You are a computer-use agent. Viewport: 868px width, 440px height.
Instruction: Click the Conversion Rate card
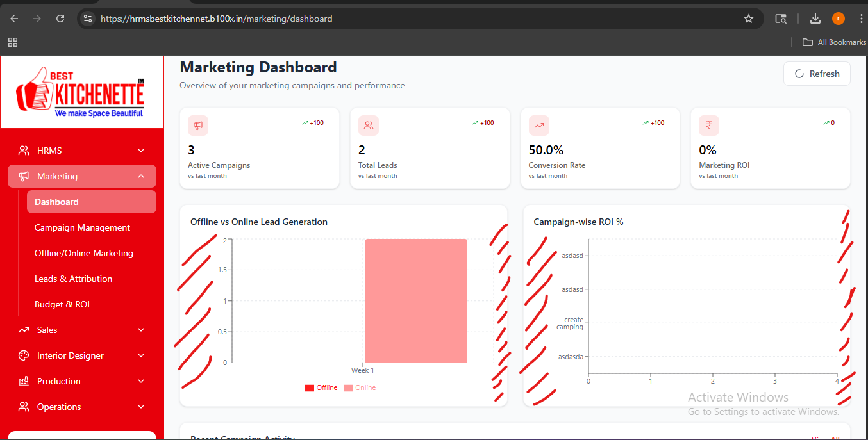600,148
